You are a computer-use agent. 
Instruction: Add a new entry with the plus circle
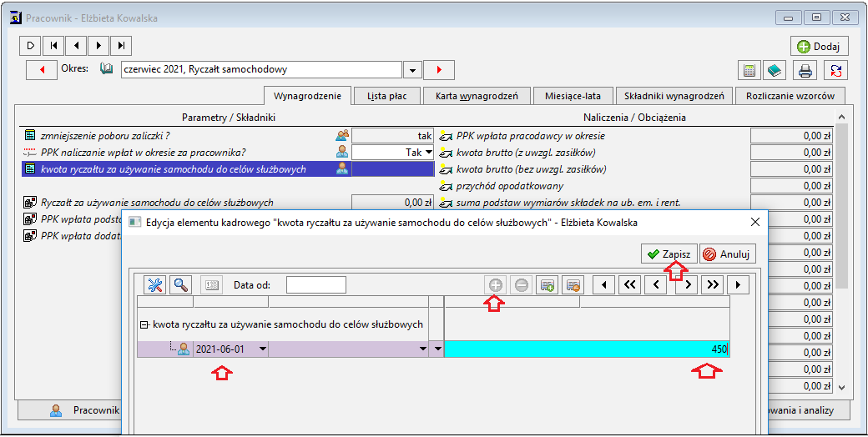(495, 285)
